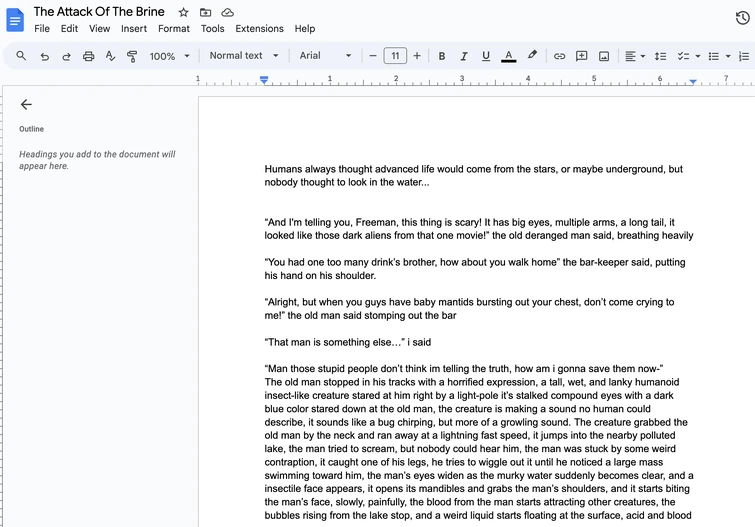
Task: Click the paragraph starting "Humans always thought"
Action: (473, 175)
